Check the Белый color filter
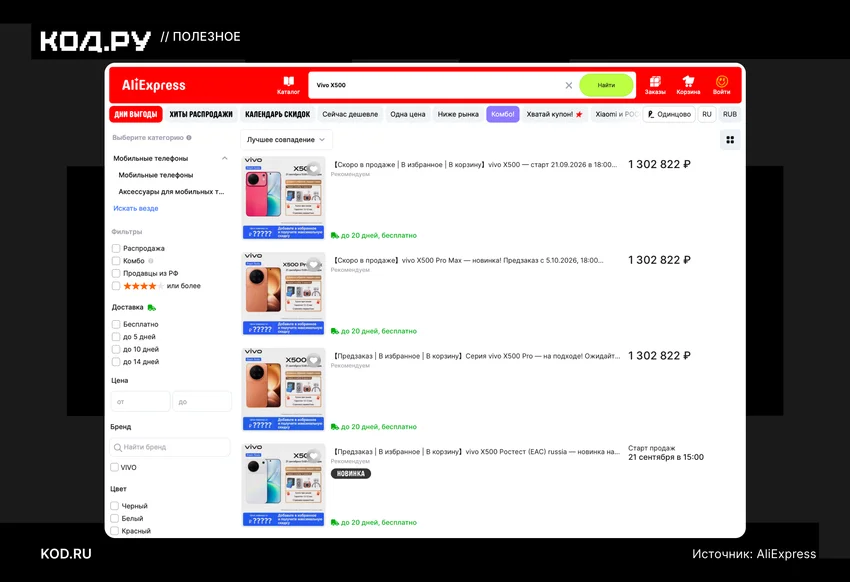Image resolution: width=850 pixels, height=582 pixels. click(x=114, y=518)
